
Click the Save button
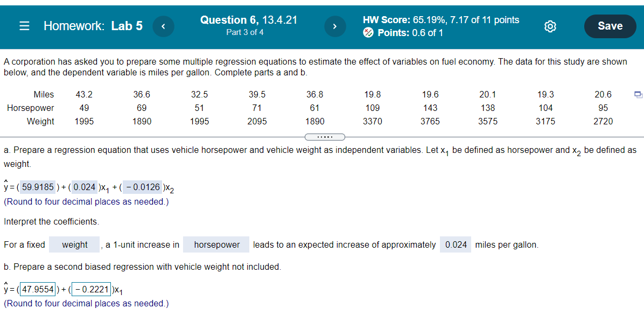click(x=610, y=26)
